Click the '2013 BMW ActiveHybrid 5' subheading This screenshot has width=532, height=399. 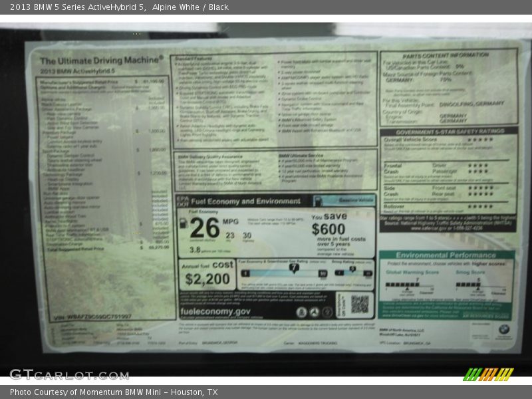coord(77,71)
